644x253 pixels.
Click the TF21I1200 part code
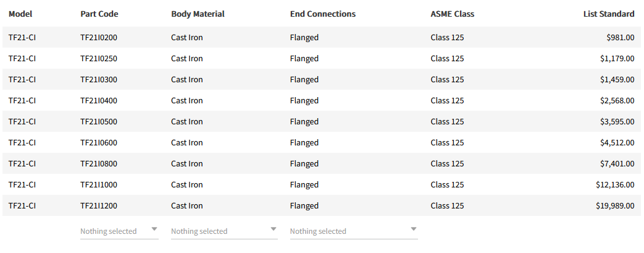(99, 205)
